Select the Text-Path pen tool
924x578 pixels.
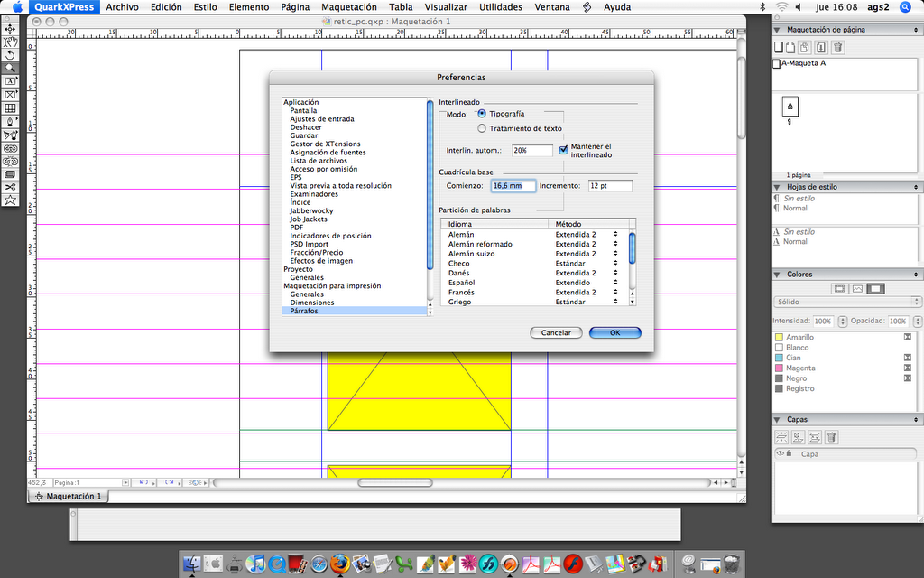click(x=10, y=135)
